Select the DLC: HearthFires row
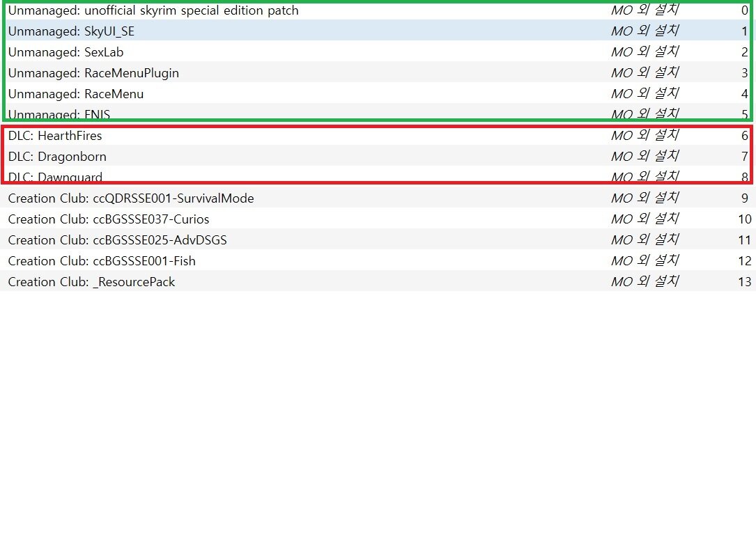 378,135
